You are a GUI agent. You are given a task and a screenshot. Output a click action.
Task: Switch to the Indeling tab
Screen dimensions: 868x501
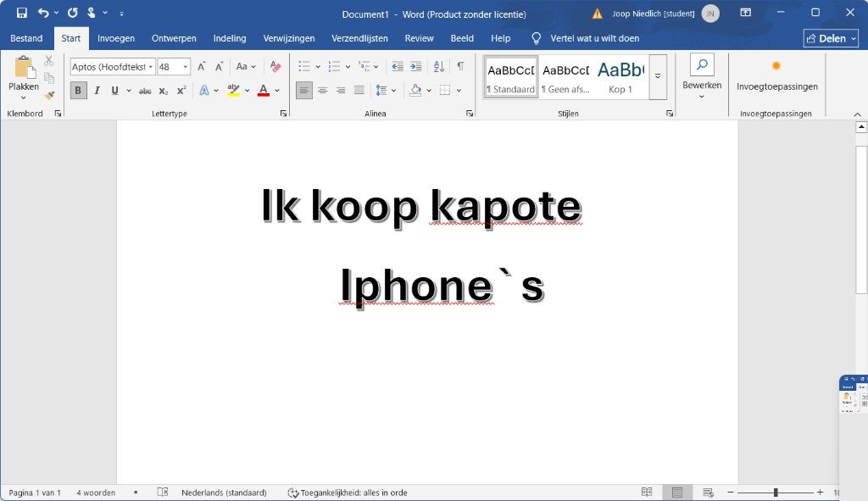[x=230, y=38]
